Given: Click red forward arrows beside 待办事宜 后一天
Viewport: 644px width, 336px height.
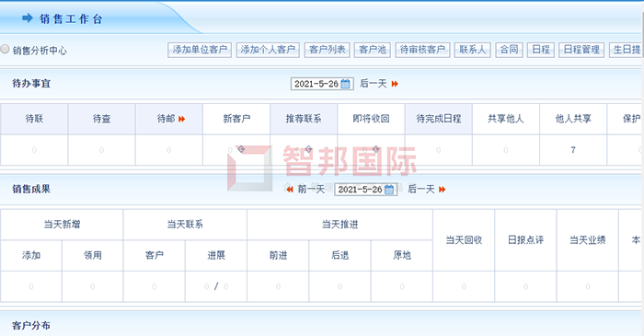Looking at the screenshot, I should 395,84.
